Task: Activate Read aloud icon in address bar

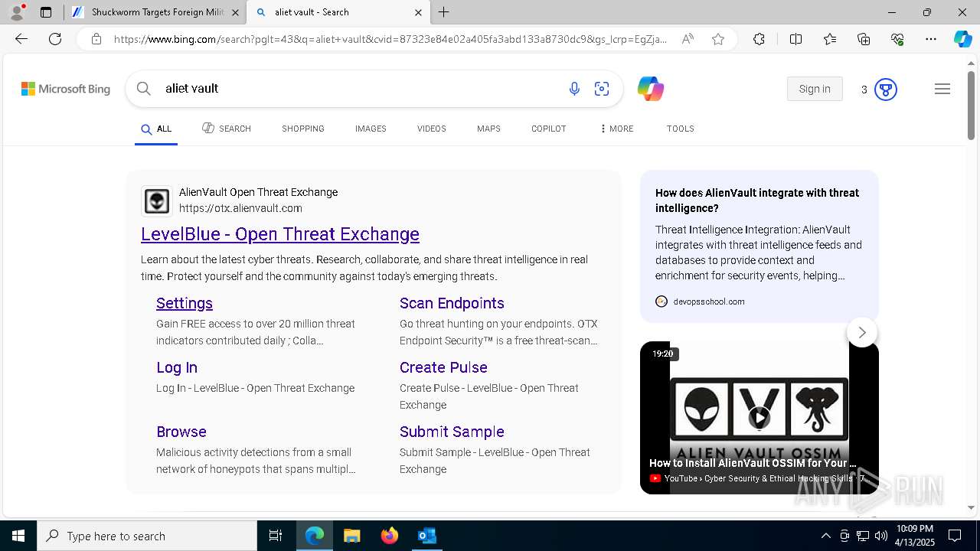Action: click(688, 39)
